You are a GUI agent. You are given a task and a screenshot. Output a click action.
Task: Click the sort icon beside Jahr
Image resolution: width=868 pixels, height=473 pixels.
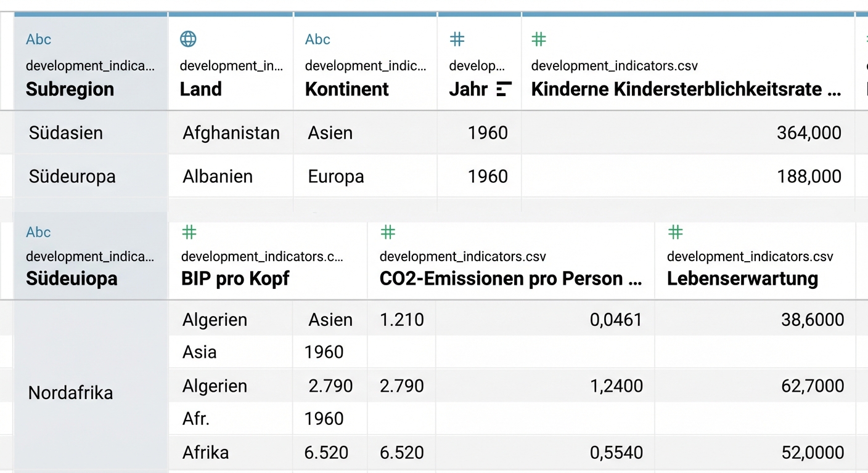click(x=504, y=89)
